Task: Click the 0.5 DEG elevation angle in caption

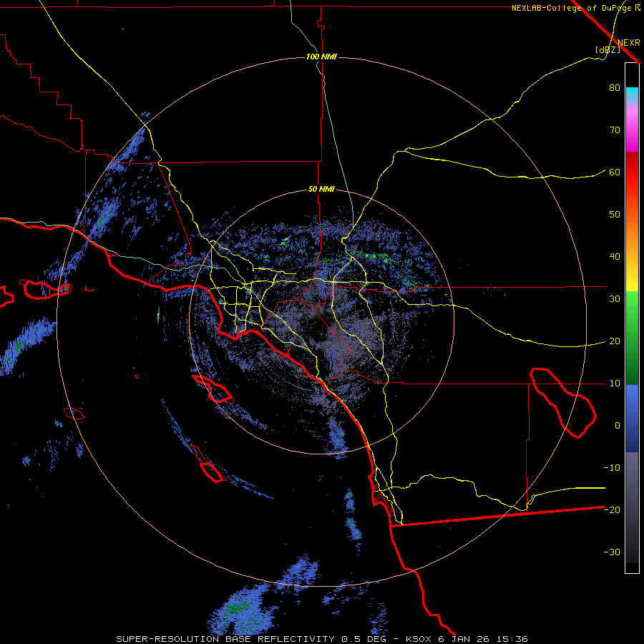Action: (x=364, y=639)
